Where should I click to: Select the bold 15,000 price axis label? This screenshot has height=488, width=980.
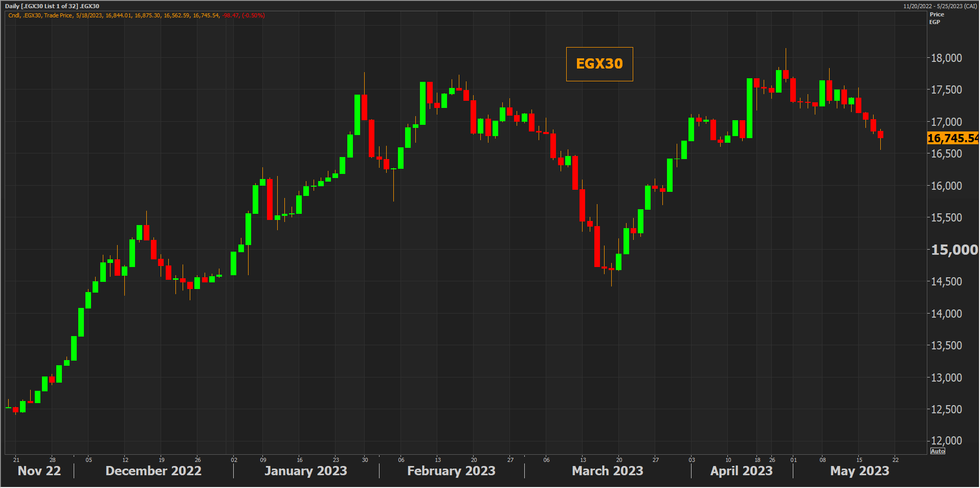(x=954, y=250)
